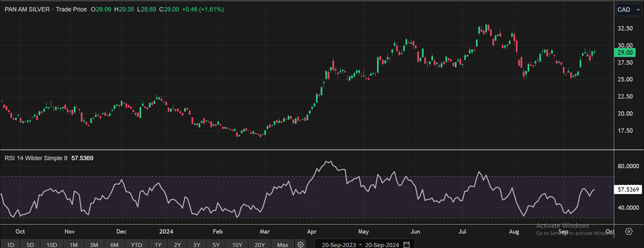
Task: Choose the 10D range button
Action: (x=52, y=245)
